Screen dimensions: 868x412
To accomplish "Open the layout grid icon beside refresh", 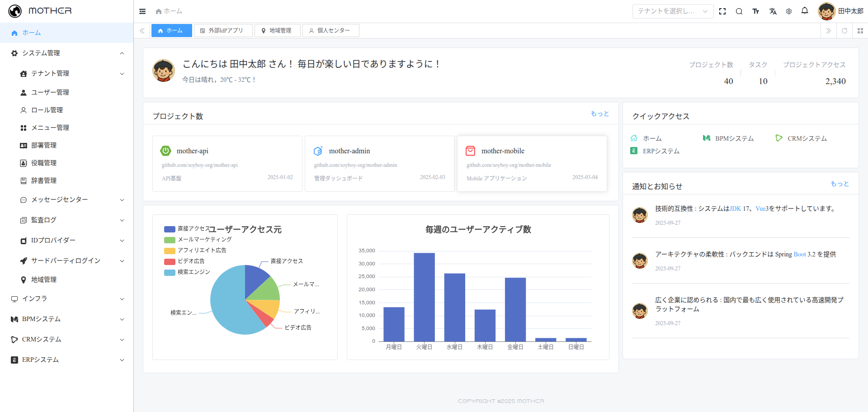I will 860,30.
